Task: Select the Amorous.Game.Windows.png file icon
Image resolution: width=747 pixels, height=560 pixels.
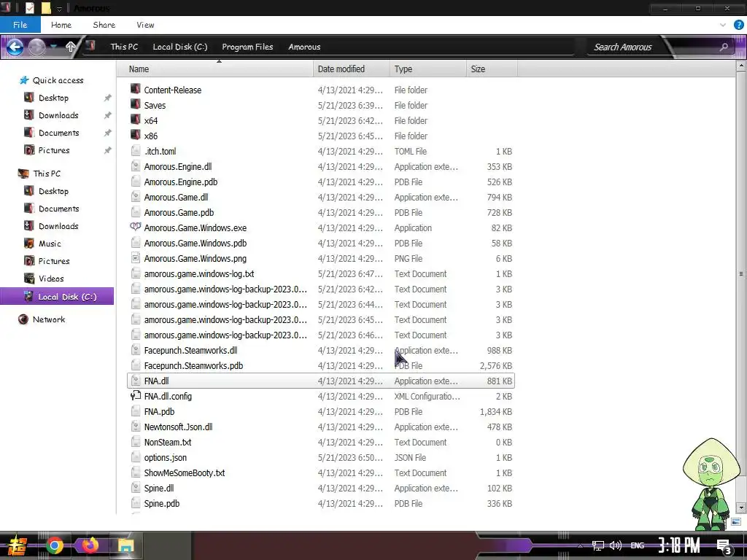Action: pyautogui.click(x=135, y=258)
